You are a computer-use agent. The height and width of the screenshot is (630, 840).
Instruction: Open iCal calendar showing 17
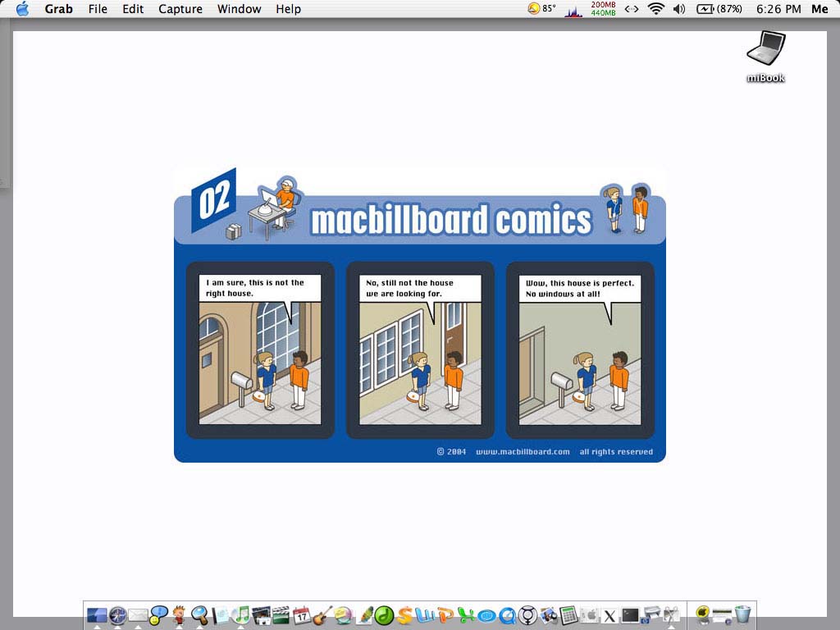(302, 615)
